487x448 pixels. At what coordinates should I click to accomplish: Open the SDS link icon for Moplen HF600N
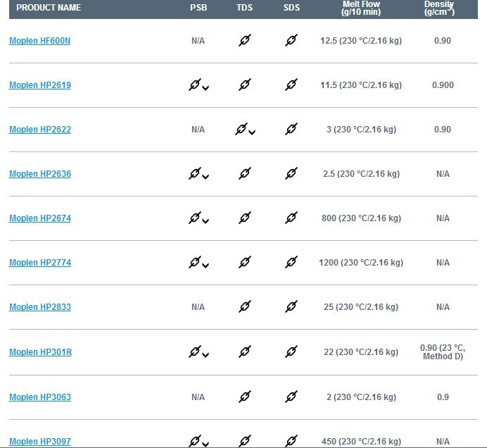click(x=291, y=40)
